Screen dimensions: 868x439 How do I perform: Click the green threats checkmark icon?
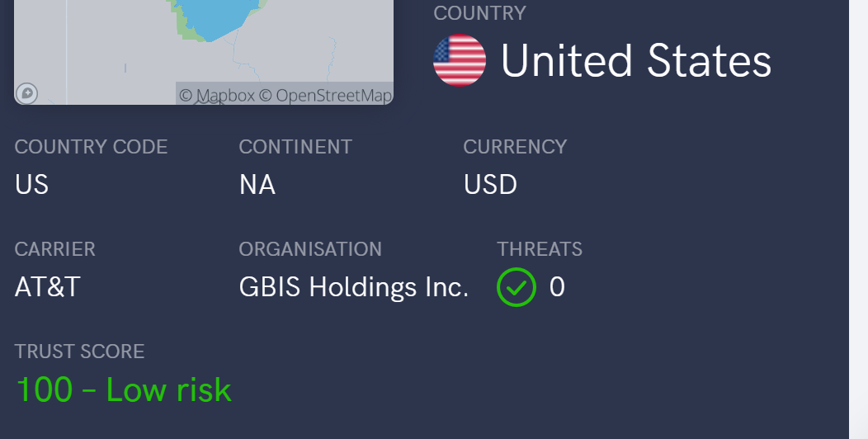pos(517,287)
